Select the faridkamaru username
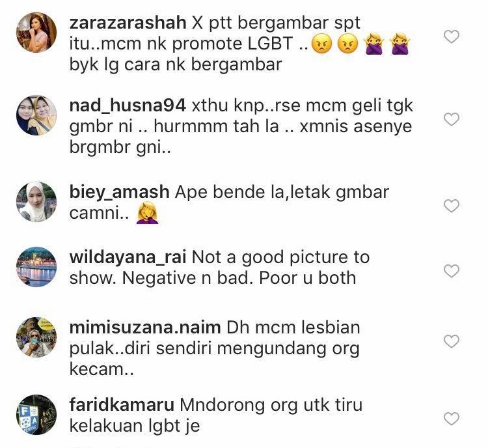Image resolution: width=488 pixels, height=448 pixels. [122, 405]
